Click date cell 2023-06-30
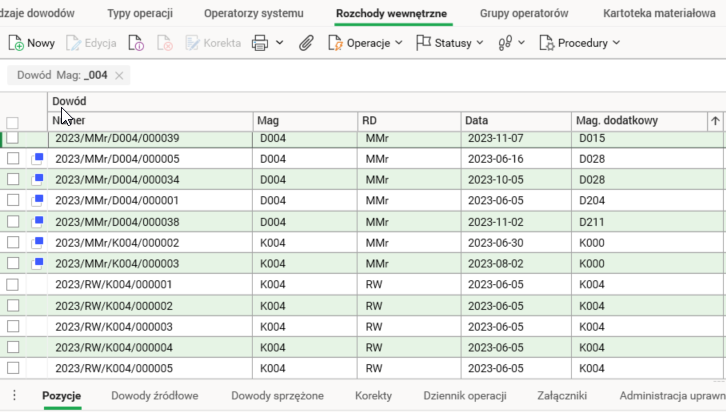 pos(495,243)
